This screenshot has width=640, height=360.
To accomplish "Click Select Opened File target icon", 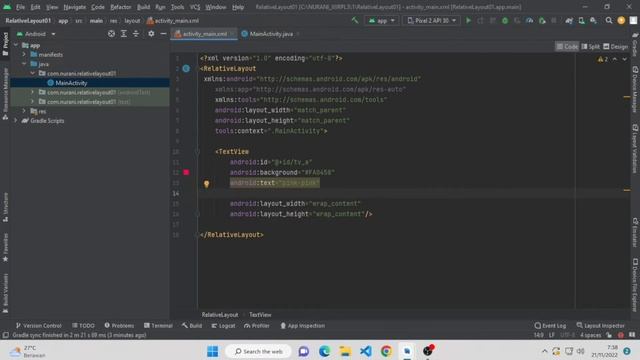I will (x=111, y=34).
